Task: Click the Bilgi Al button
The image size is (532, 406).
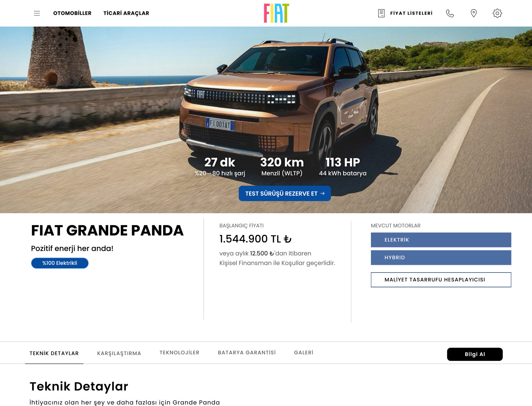Action: point(475,354)
